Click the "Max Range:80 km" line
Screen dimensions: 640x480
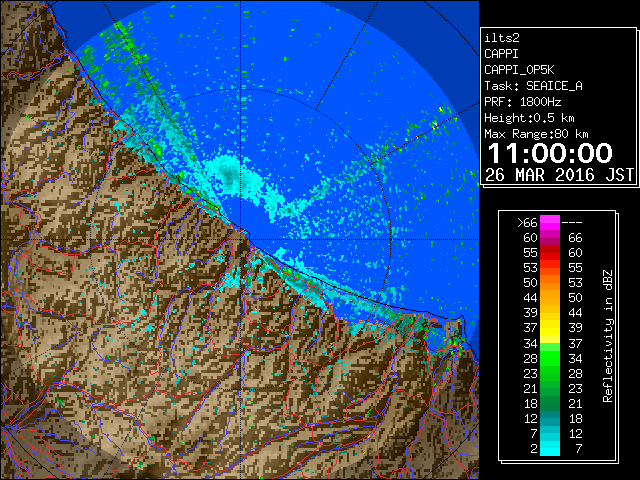(536, 134)
